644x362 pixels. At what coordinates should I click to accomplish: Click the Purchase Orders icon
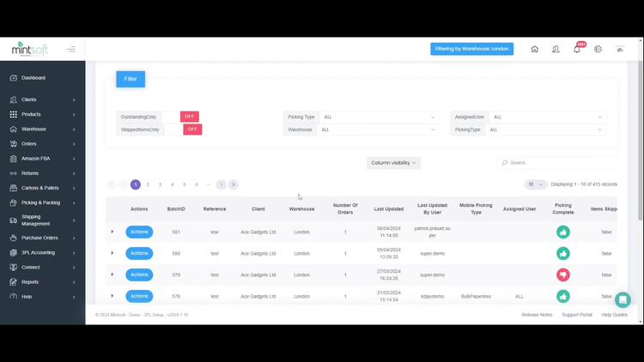point(13,238)
